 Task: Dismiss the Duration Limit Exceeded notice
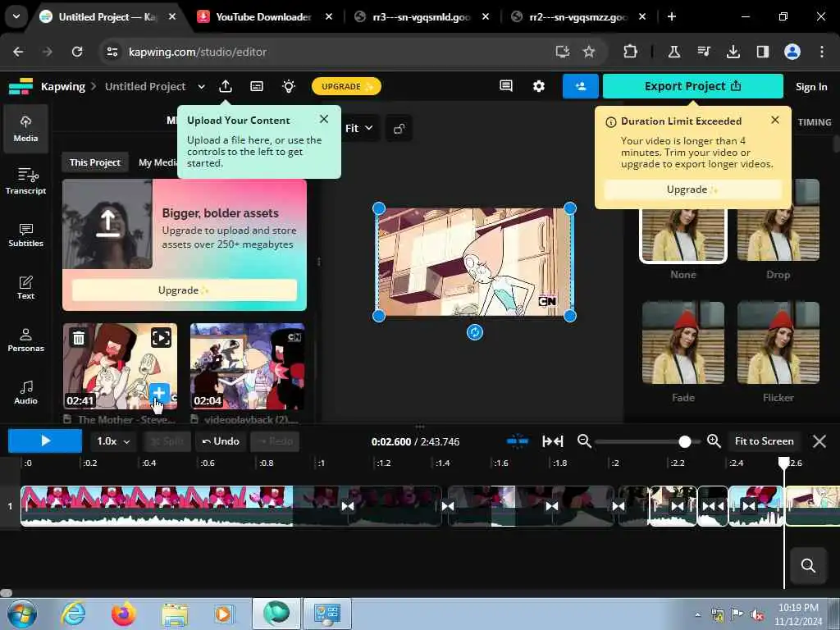click(774, 120)
